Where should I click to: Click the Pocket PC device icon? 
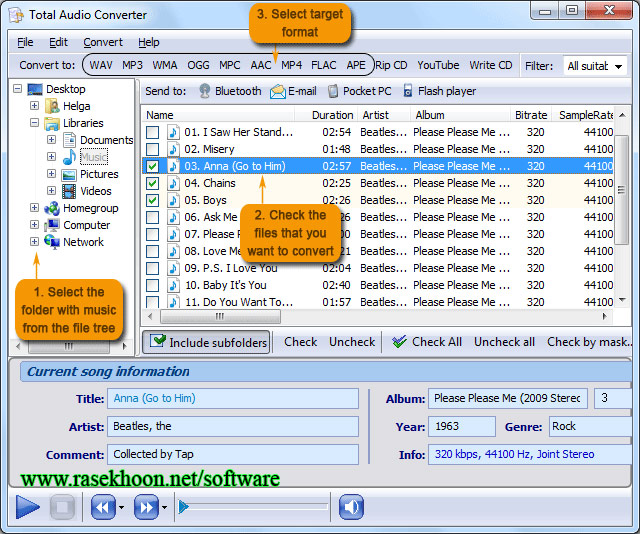coord(333,91)
